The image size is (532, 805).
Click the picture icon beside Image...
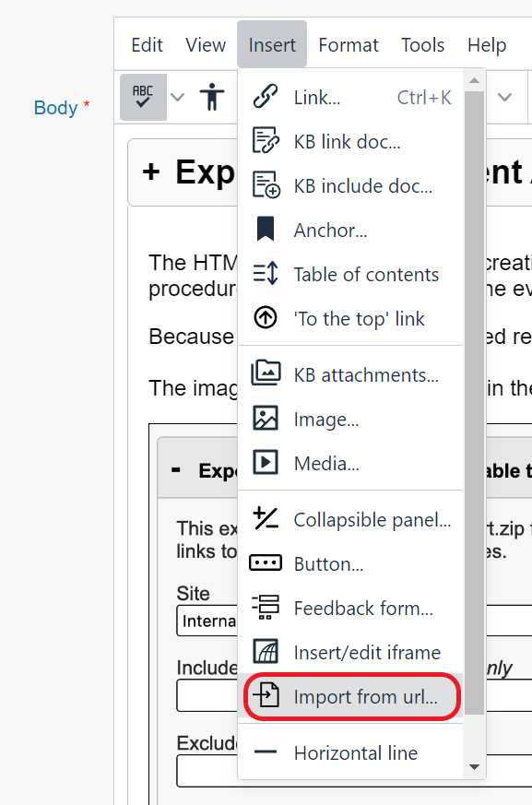point(266,418)
